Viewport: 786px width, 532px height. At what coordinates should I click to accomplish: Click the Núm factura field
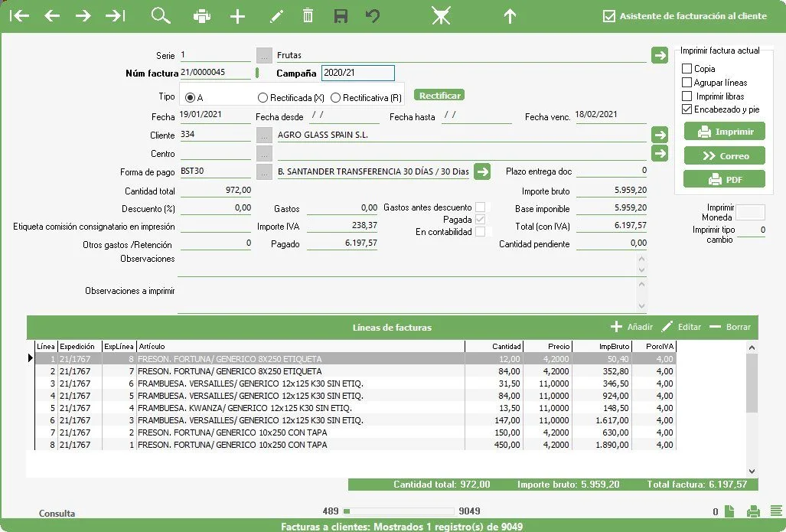coord(215,73)
